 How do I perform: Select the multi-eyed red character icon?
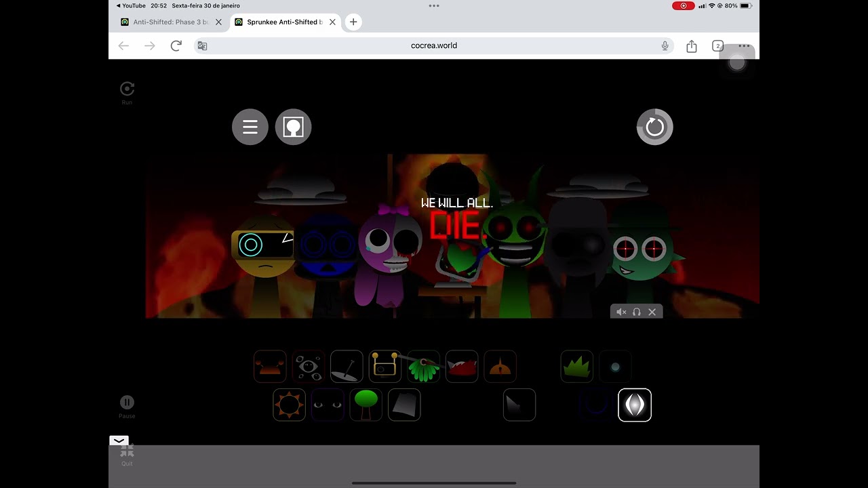coord(309,367)
